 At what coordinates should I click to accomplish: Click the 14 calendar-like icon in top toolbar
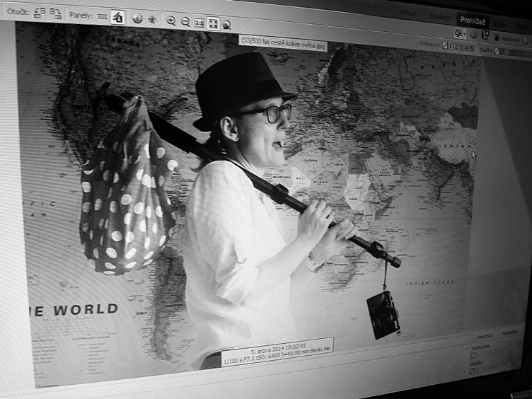pyautogui.click(x=485, y=35)
